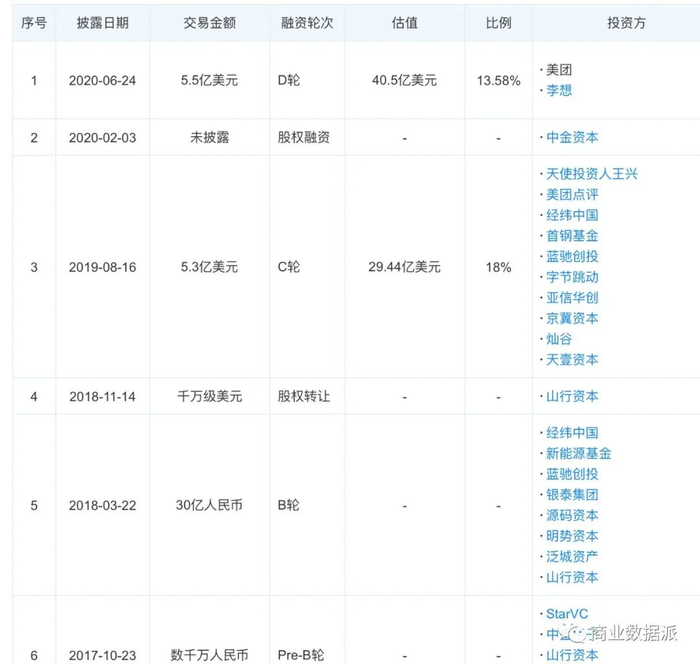This screenshot has height=664, width=700.
Task: Select the B轮 round cell
Action: tap(288, 505)
